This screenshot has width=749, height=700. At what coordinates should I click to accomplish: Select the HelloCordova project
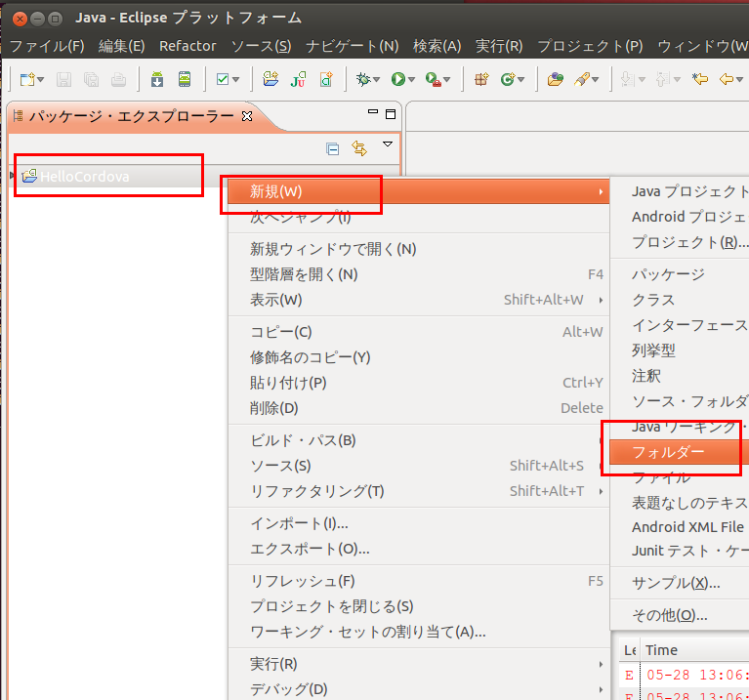(85, 177)
